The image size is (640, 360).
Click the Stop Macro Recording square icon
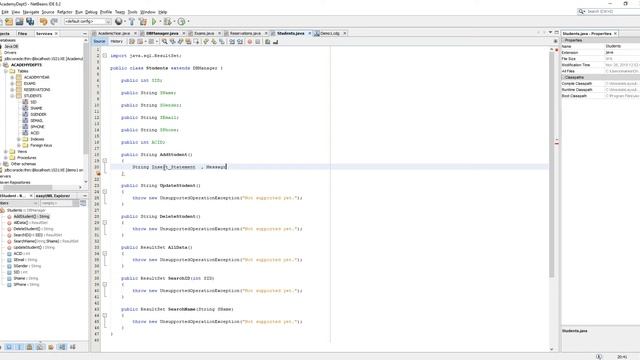(258, 42)
